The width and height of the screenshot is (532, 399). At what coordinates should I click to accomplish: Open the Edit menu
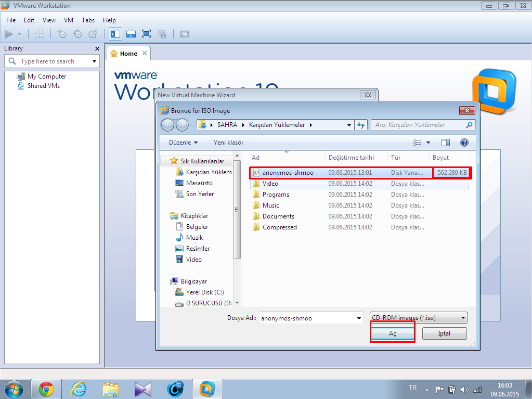29,20
